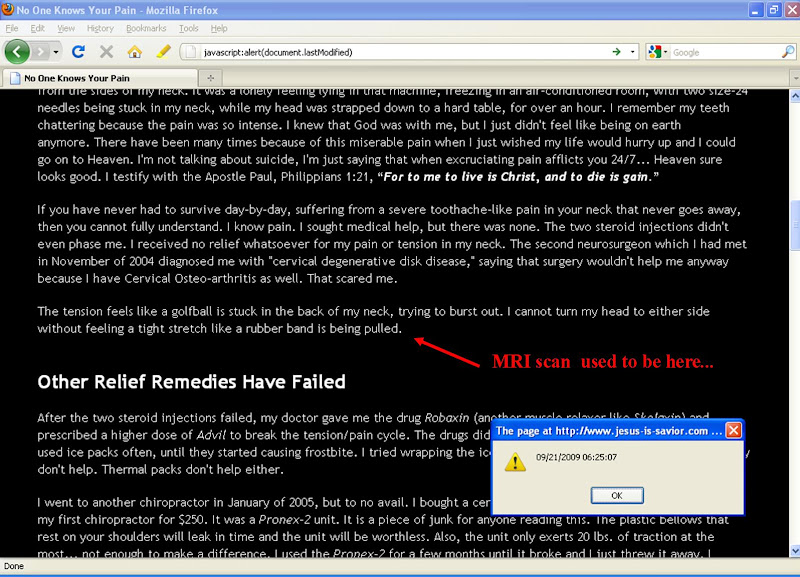Select the No One Knows Your Pain tab

(x=99, y=78)
